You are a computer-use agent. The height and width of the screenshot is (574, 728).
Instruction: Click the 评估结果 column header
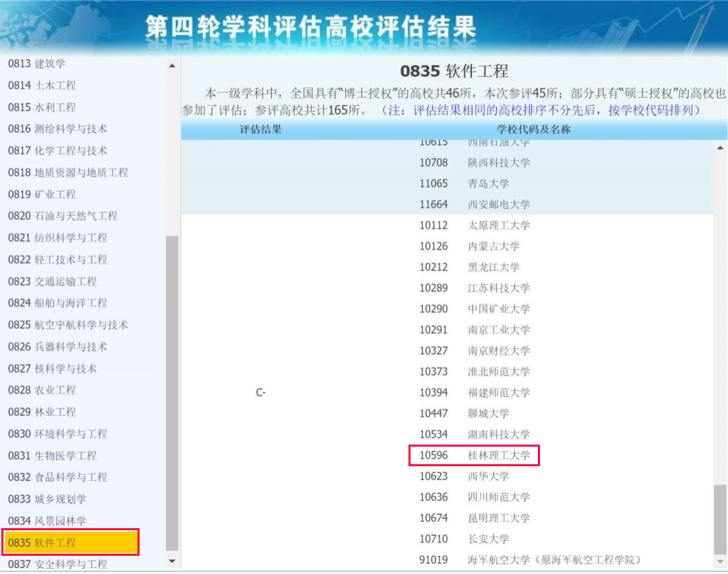(x=260, y=130)
